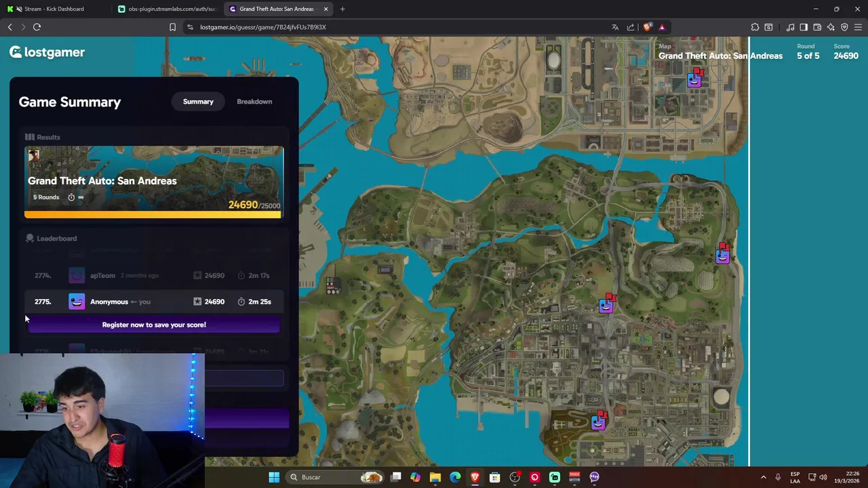Open the media playlist music icon

790,27
